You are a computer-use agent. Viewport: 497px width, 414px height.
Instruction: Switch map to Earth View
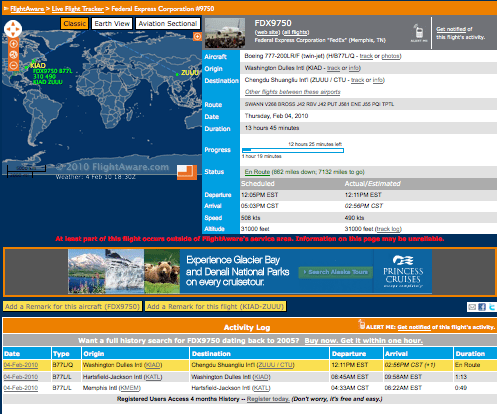pyautogui.click(x=112, y=24)
